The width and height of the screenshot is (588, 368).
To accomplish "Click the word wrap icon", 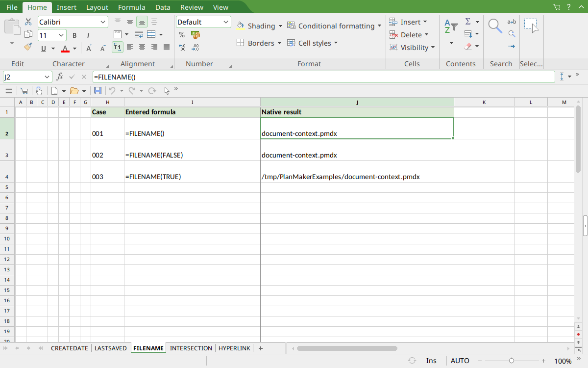I will (x=139, y=34).
